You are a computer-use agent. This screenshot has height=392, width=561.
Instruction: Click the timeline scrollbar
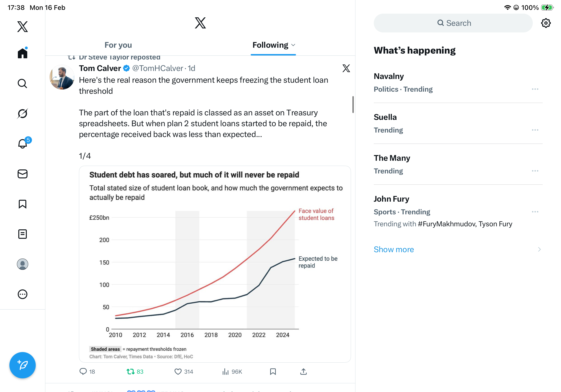pyautogui.click(x=353, y=105)
